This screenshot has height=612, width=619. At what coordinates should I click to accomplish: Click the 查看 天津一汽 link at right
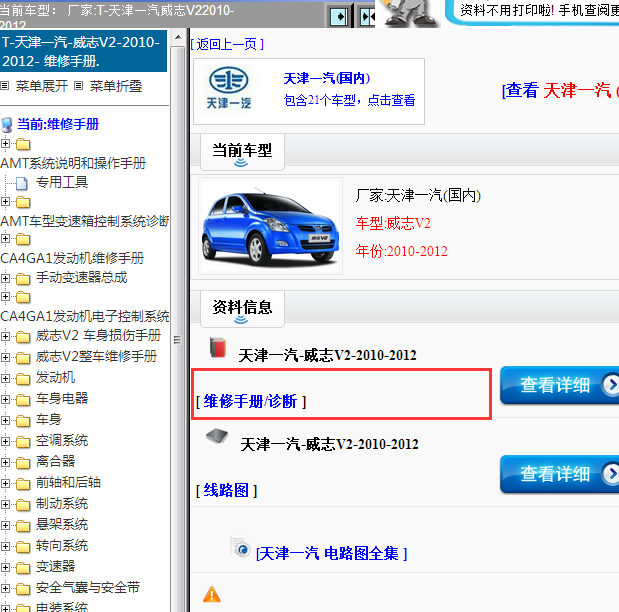click(560, 90)
